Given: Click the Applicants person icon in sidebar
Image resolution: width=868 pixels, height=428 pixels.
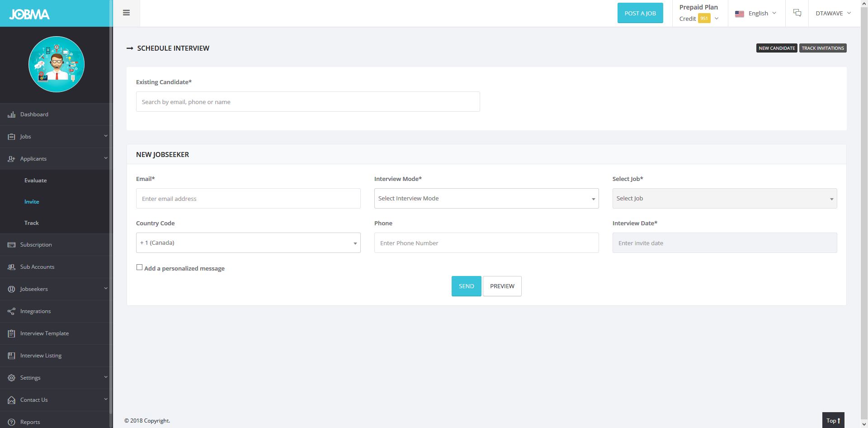Looking at the screenshot, I should [x=11, y=159].
